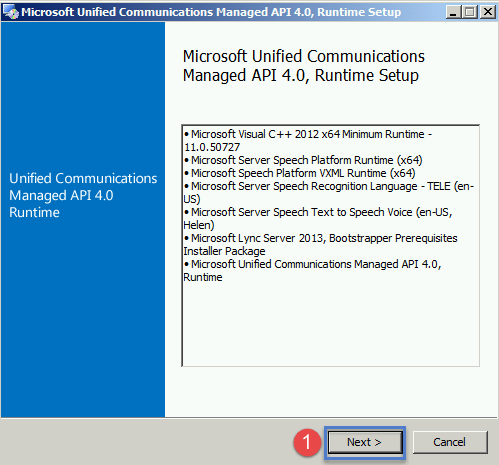Click empty area in components list box

[330, 325]
